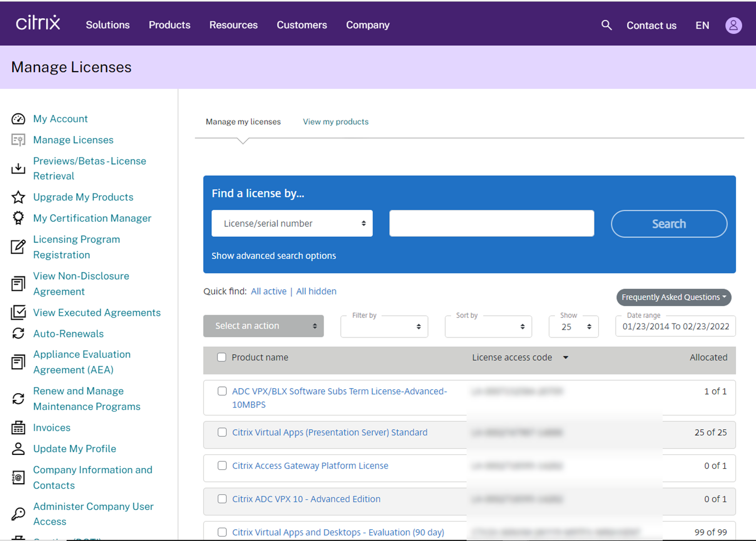
Task: Open Citrix Virtual Apps and Desktops Evaluation link
Action: (338, 533)
